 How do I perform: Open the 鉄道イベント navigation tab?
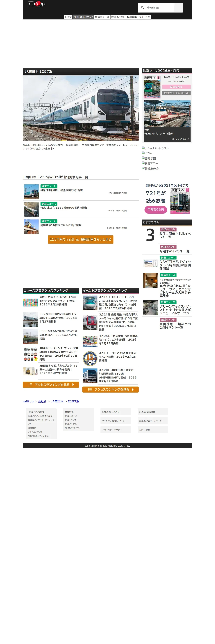(x=118, y=17)
